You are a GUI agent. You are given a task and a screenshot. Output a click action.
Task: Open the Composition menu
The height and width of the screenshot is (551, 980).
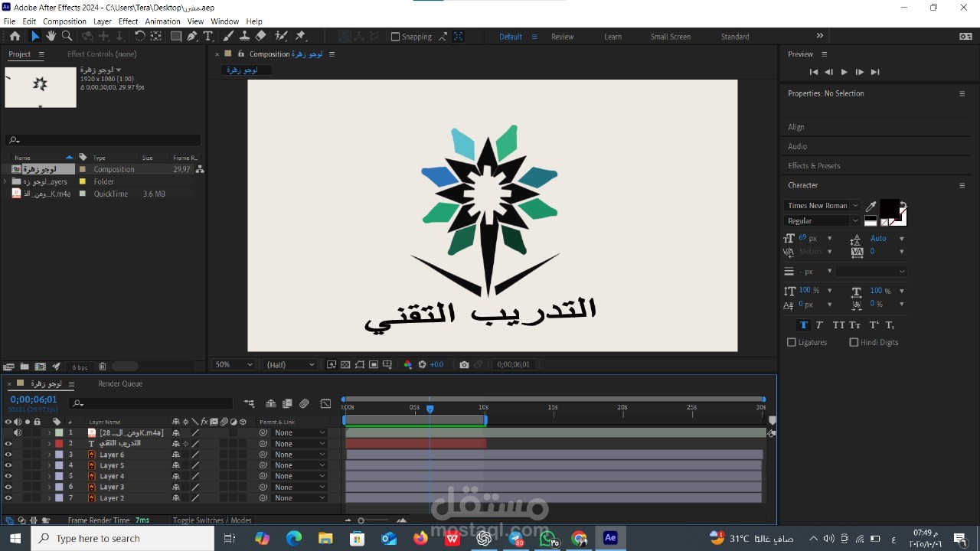[x=64, y=21]
